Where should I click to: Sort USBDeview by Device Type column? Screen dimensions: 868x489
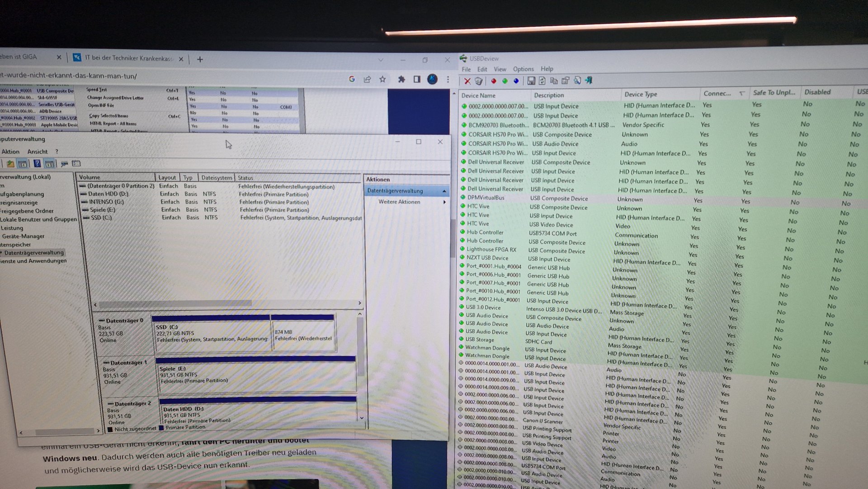tap(660, 94)
